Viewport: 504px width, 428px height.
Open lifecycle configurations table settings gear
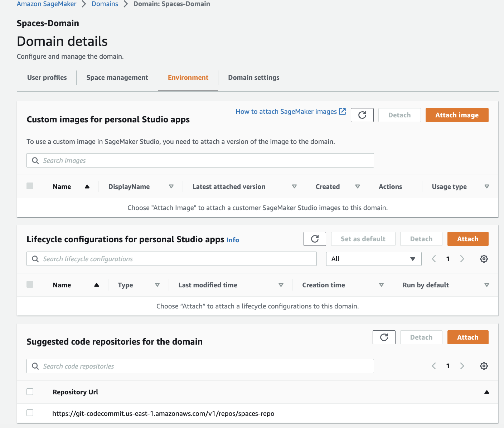(484, 259)
